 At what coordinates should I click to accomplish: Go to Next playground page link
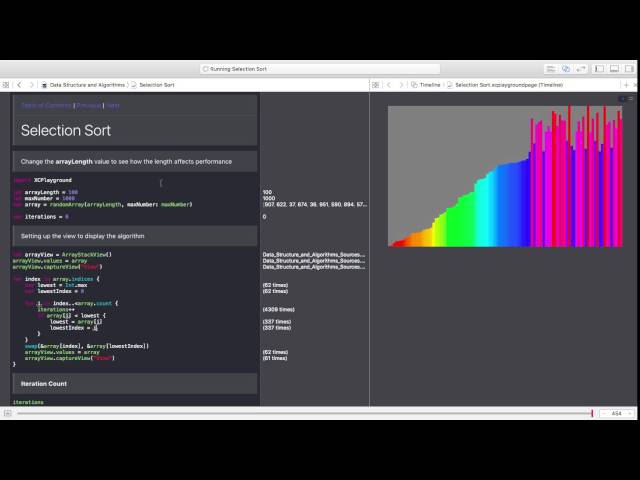(113, 105)
